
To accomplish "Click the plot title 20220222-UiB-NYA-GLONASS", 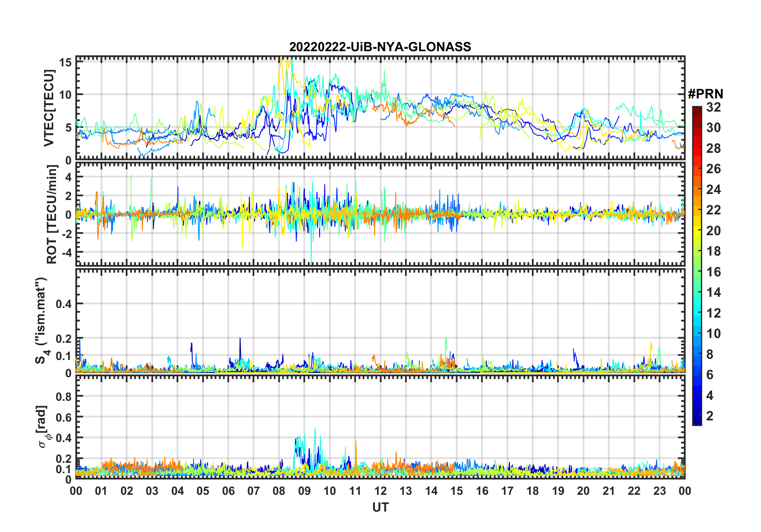I will 380,47.
